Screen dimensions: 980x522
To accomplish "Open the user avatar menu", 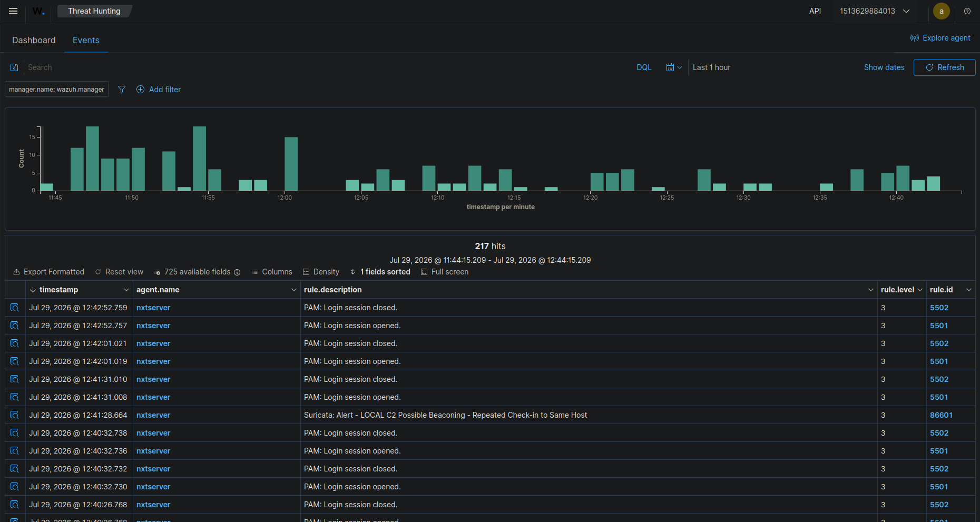I will (x=942, y=11).
